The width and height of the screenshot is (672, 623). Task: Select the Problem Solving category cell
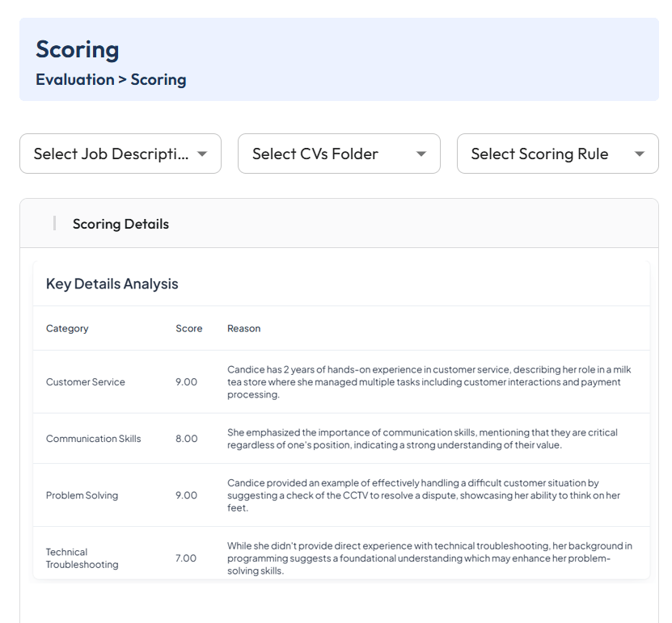coord(82,495)
